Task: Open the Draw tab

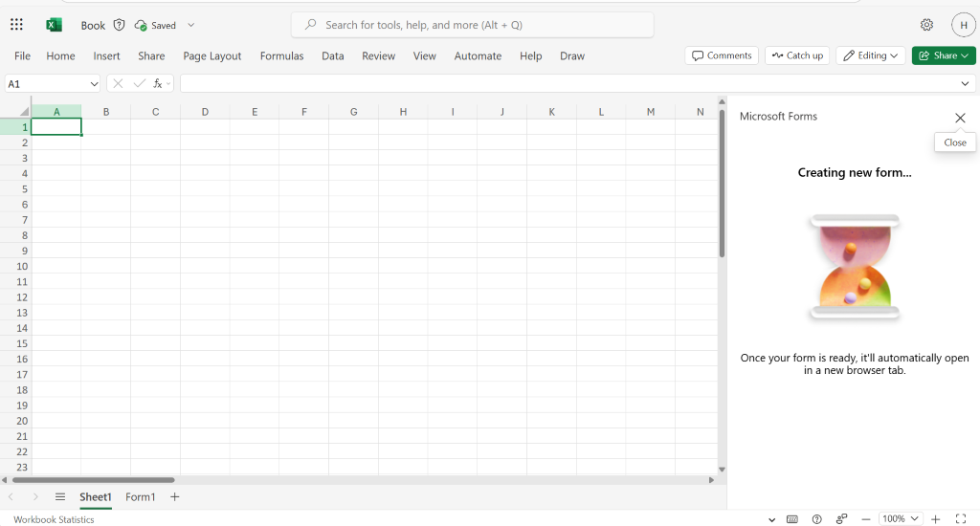Action: tap(572, 55)
